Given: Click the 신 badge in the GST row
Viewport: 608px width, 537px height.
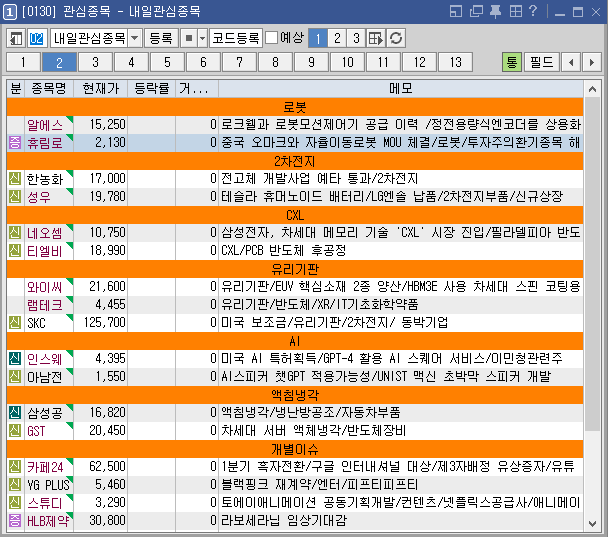Looking at the screenshot, I should [15, 430].
